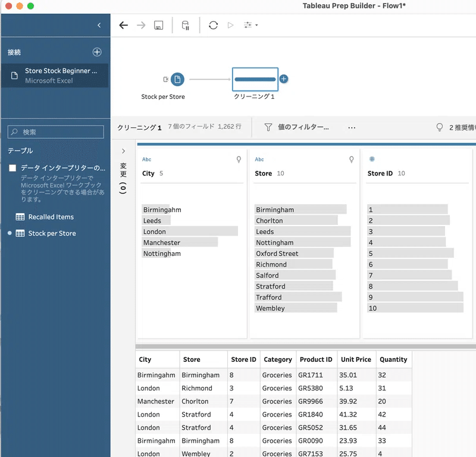Click the Recalled Items table icon
Screen dimensions: 476x457
coord(20,217)
